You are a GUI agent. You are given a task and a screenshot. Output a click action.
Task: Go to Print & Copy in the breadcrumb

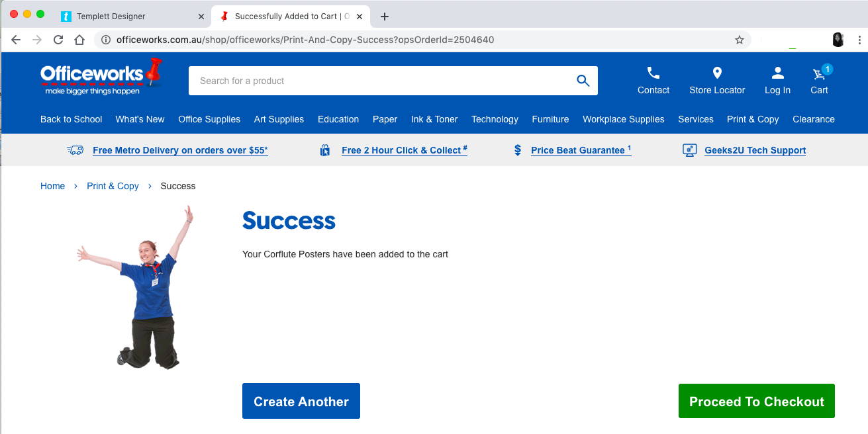(x=113, y=186)
